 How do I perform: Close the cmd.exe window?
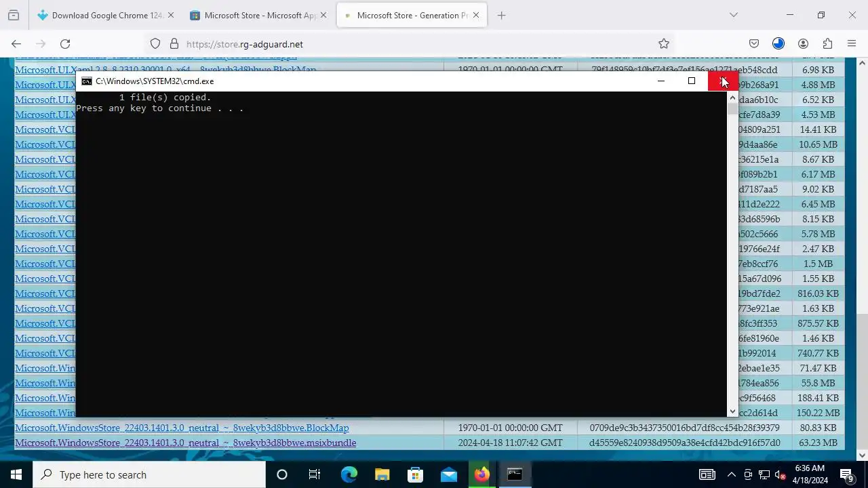coord(723,81)
